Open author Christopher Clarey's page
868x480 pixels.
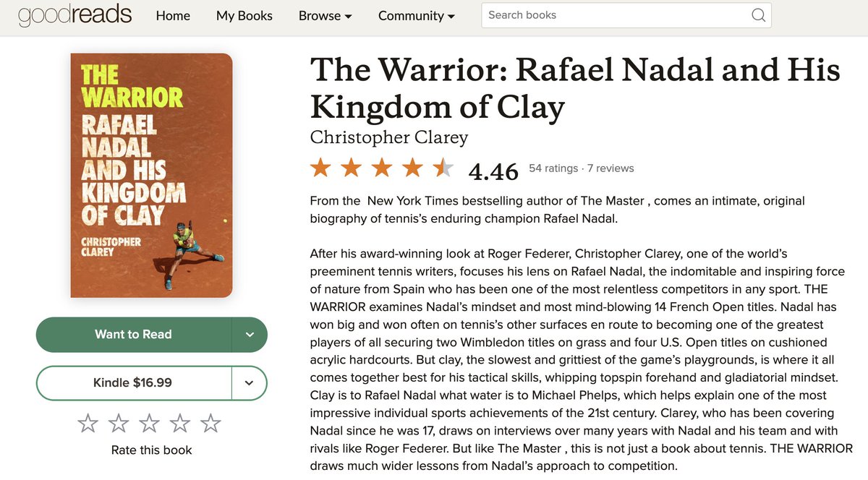tap(389, 137)
